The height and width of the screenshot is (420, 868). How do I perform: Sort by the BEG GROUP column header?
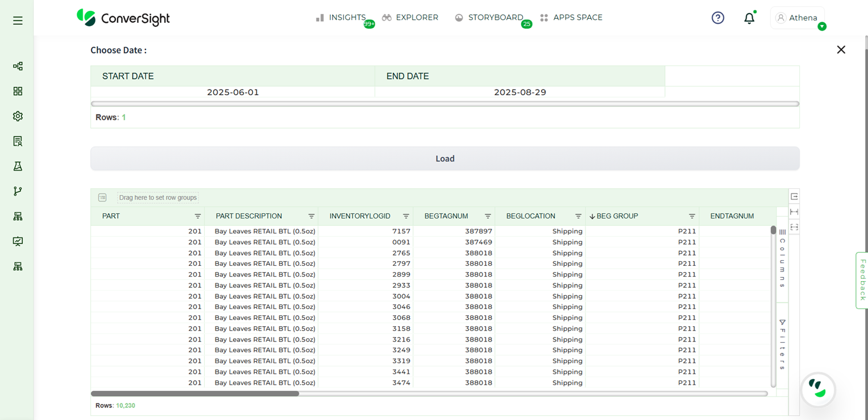pos(617,216)
